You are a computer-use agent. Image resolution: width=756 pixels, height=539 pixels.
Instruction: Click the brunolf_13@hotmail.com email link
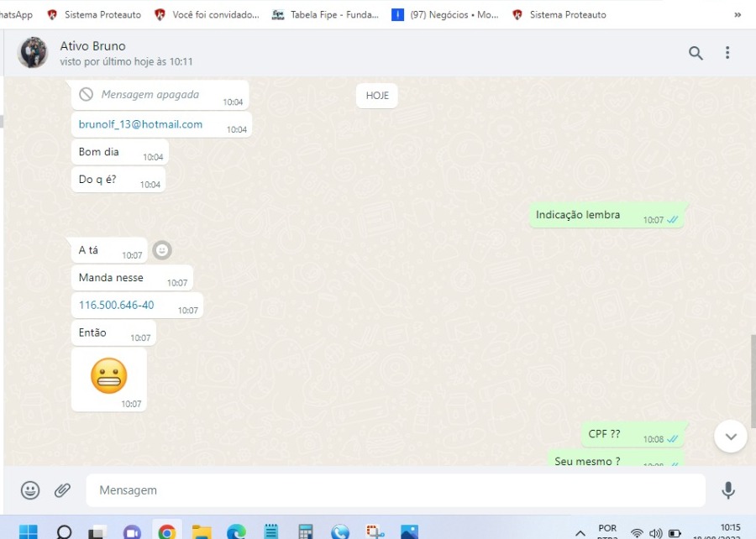[140, 124]
